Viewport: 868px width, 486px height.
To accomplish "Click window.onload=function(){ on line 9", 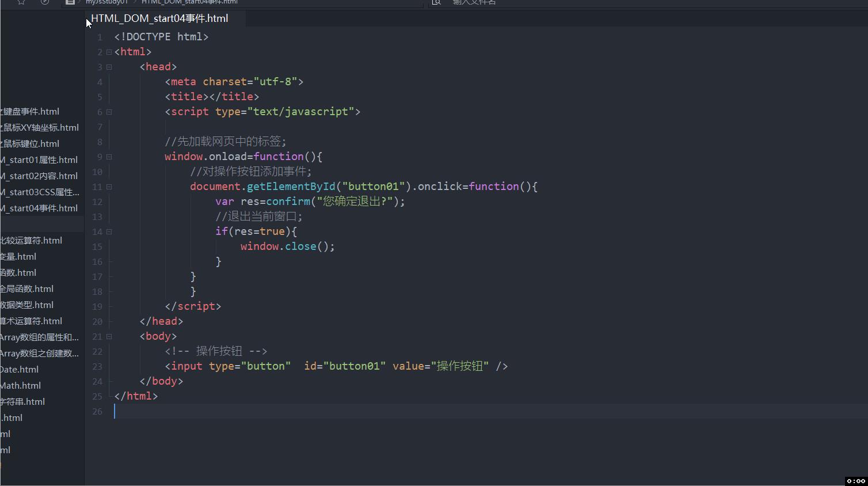I will tap(243, 157).
